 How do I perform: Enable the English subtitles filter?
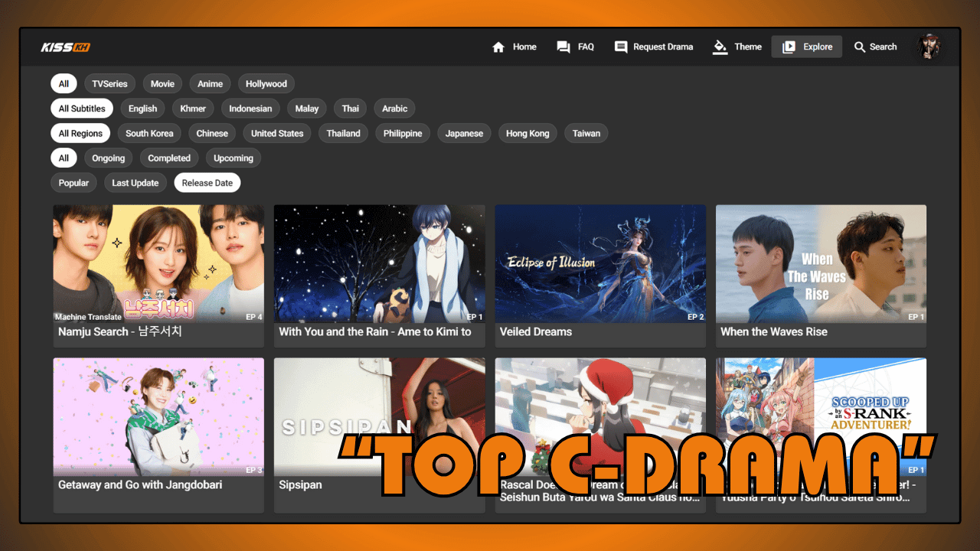142,108
